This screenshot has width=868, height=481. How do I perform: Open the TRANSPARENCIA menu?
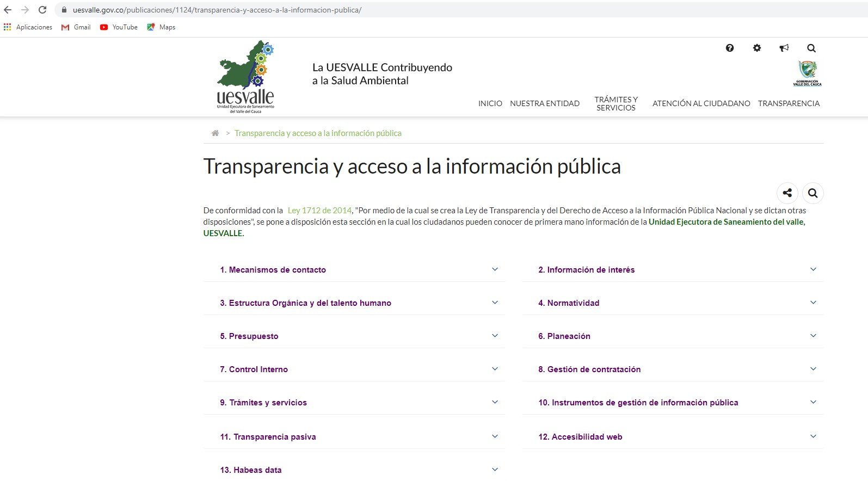(x=789, y=103)
